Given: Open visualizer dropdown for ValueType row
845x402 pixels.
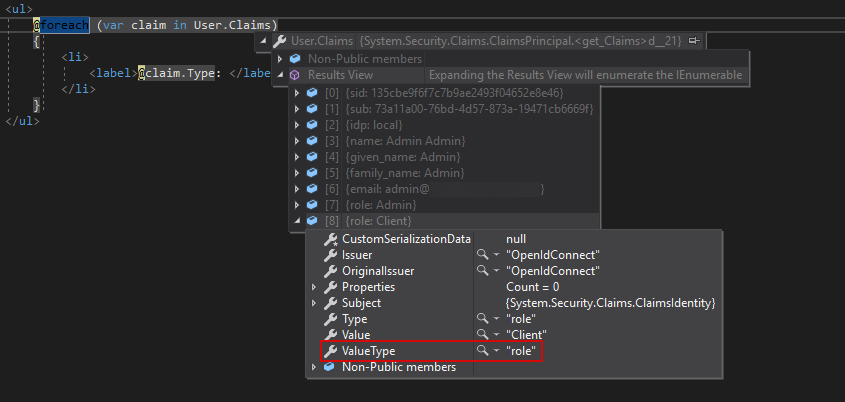Looking at the screenshot, I should pyautogui.click(x=496, y=351).
